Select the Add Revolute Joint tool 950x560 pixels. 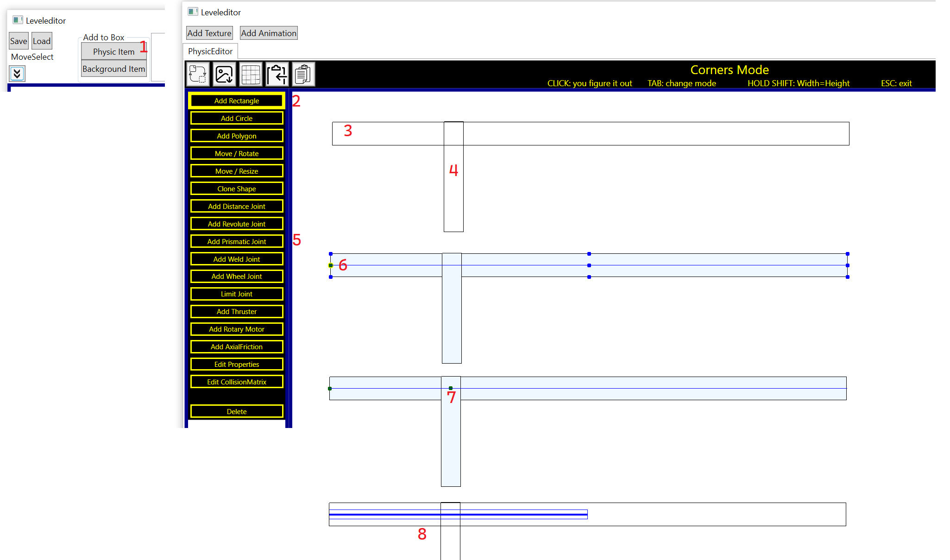(237, 224)
